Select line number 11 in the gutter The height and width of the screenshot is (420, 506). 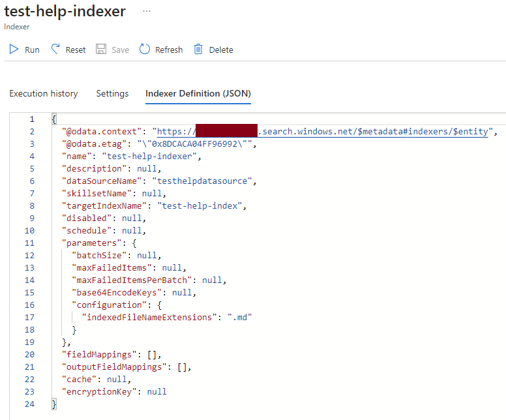[x=29, y=243]
